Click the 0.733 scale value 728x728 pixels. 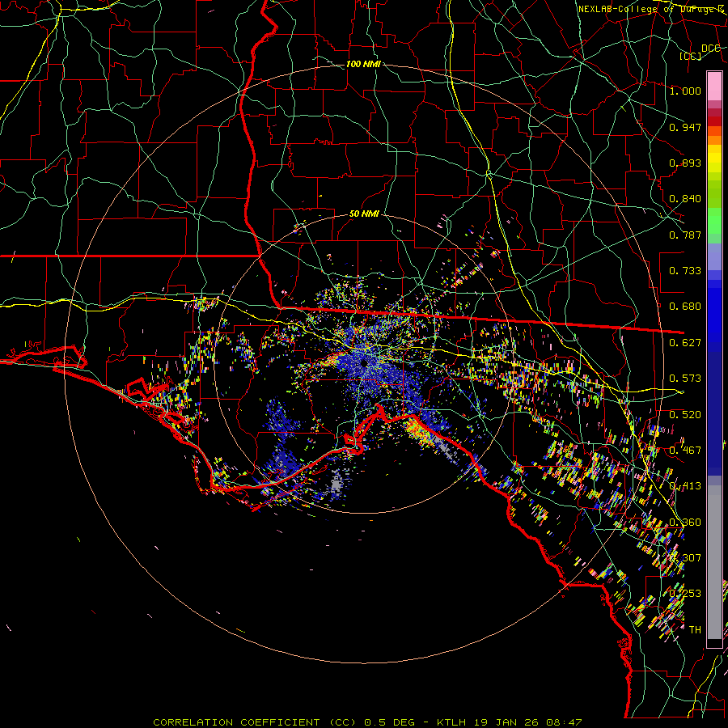pos(685,271)
